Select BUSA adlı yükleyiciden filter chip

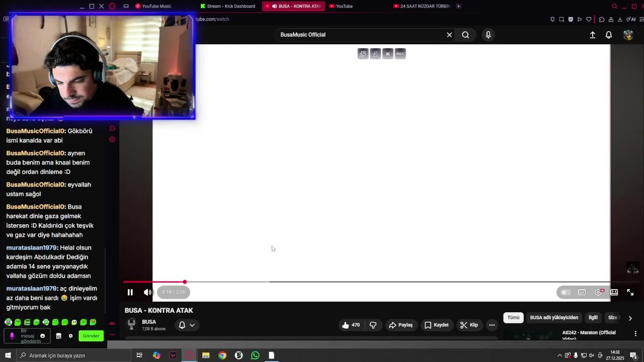pyautogui.click(x=554, y=318)
